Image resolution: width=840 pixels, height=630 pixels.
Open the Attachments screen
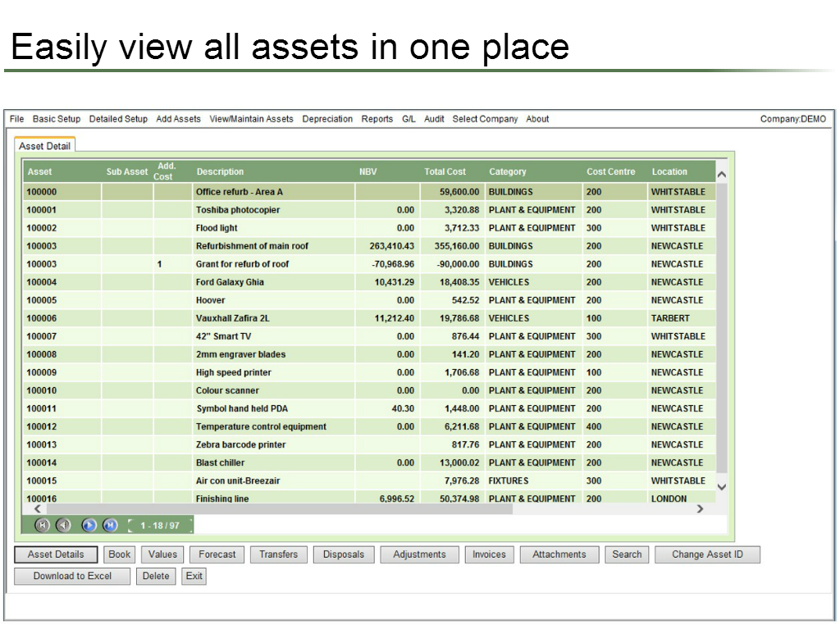point(559,554)
